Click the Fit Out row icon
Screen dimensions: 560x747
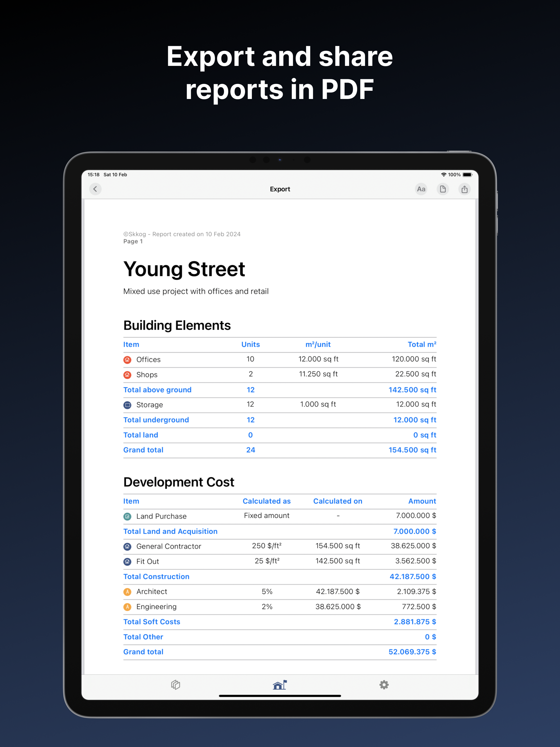[127, 561]
